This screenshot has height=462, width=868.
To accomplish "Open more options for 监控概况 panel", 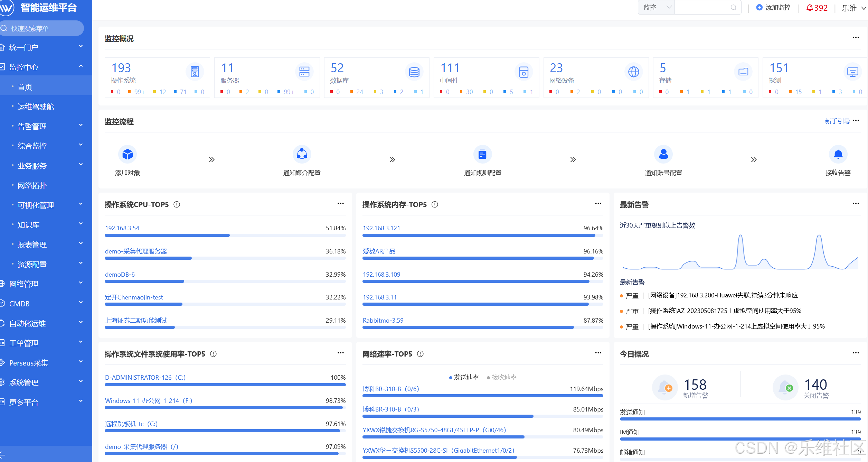I will point(856,37).
